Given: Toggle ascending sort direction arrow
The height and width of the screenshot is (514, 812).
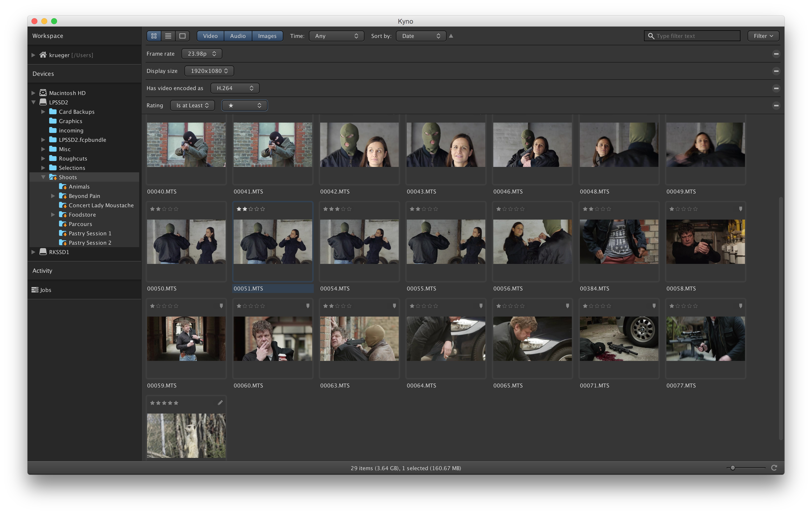Looking at the screenshot, I should 451,36.
